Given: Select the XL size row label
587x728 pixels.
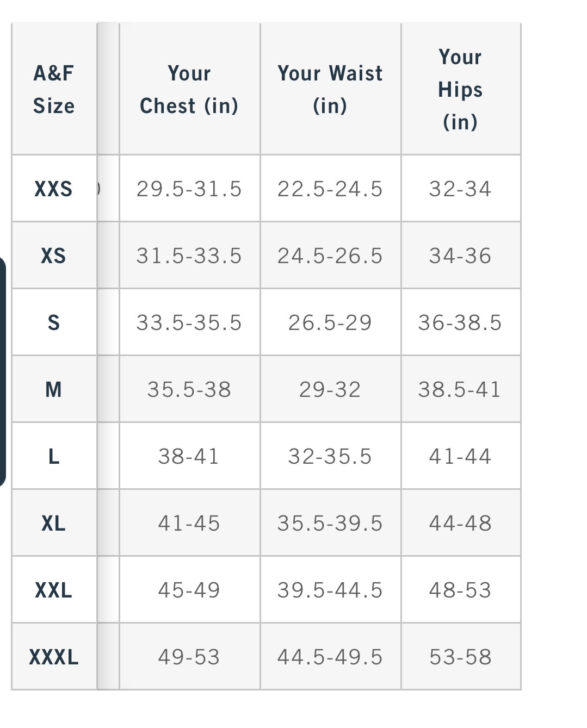Looking at the screenshot, I should 53,523.
